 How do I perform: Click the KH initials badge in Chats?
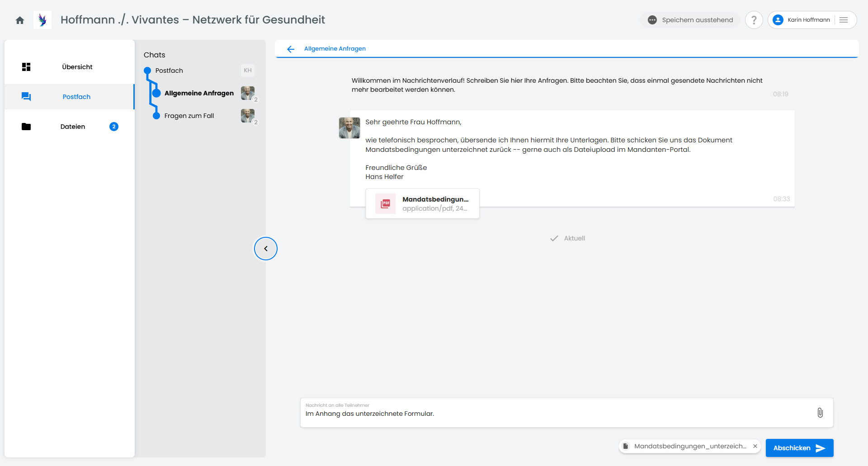click(x=248, y=71)
